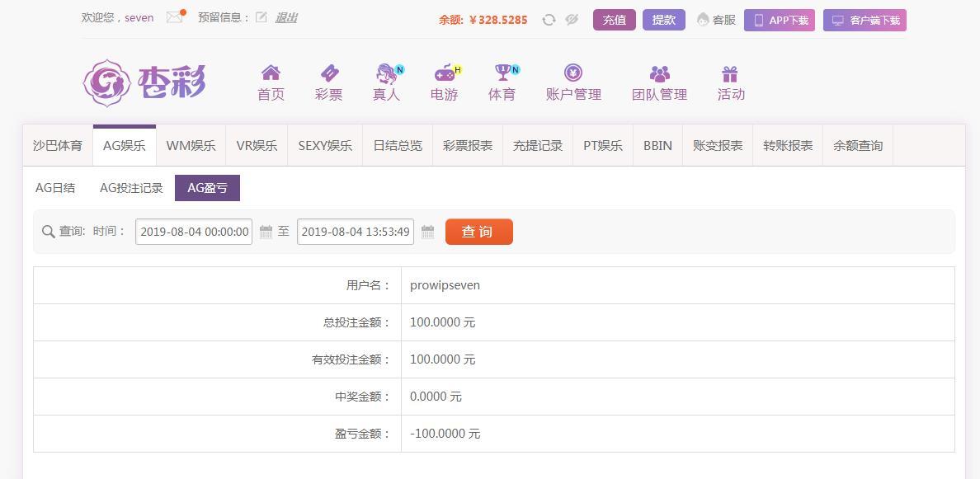980x479 pixels.
Task: Click the 充值 deposit button
Action: point(615,20)
